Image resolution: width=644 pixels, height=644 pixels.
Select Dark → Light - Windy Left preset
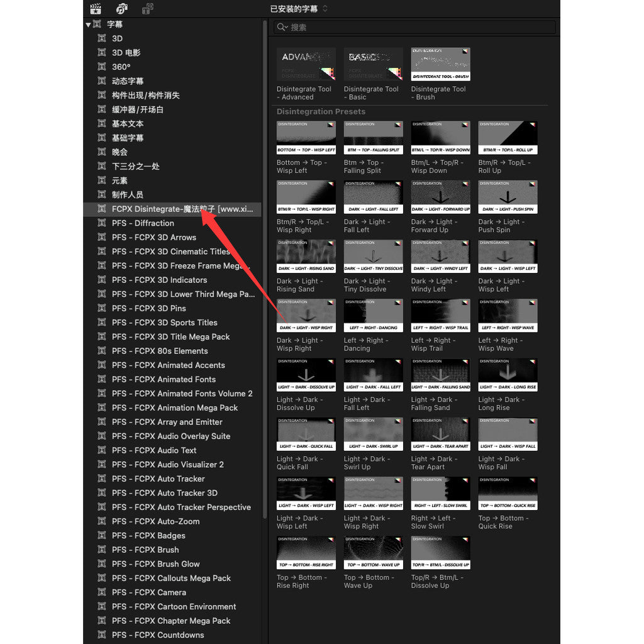point(441,257)
